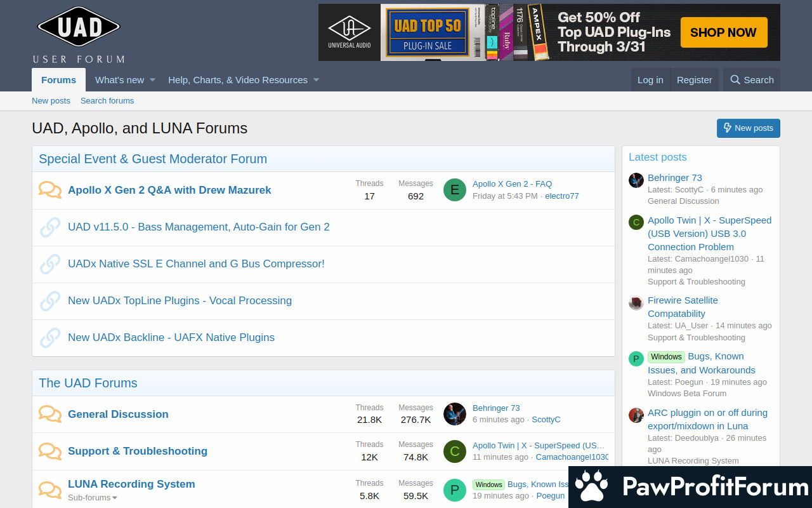Open Firewire Satellite Compatability thread
The height and width of the screenshot is (508, 812).
pos(683,307)
